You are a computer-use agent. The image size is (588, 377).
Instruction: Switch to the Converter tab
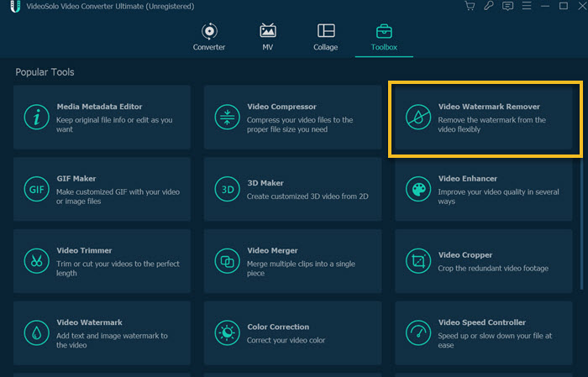click(209, 37)
